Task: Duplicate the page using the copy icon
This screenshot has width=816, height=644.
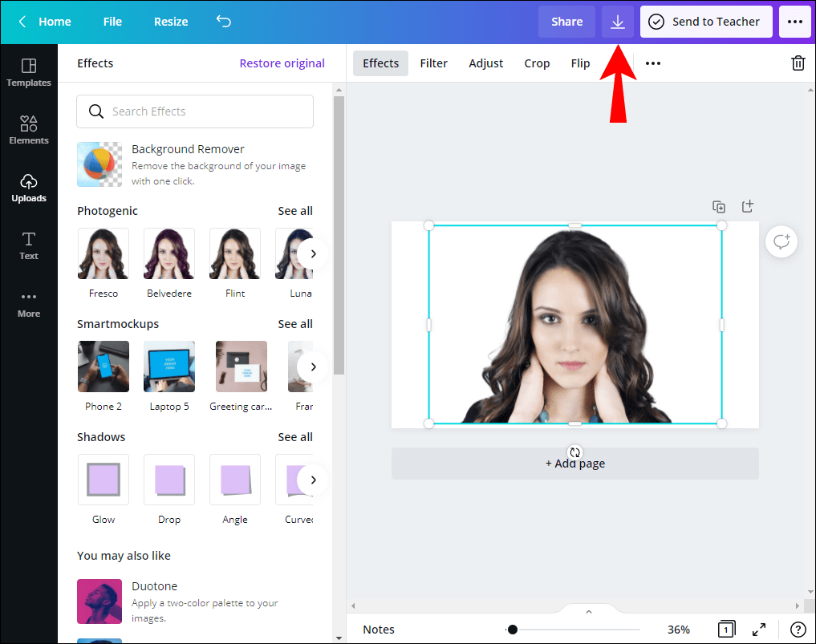Action: (x=719, y=206)
